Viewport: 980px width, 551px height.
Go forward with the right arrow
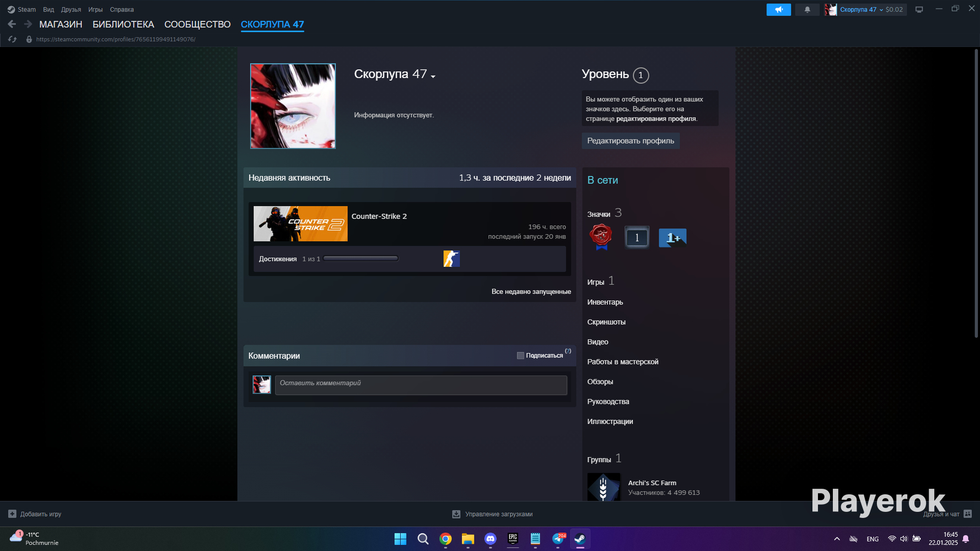coord(28,24)
